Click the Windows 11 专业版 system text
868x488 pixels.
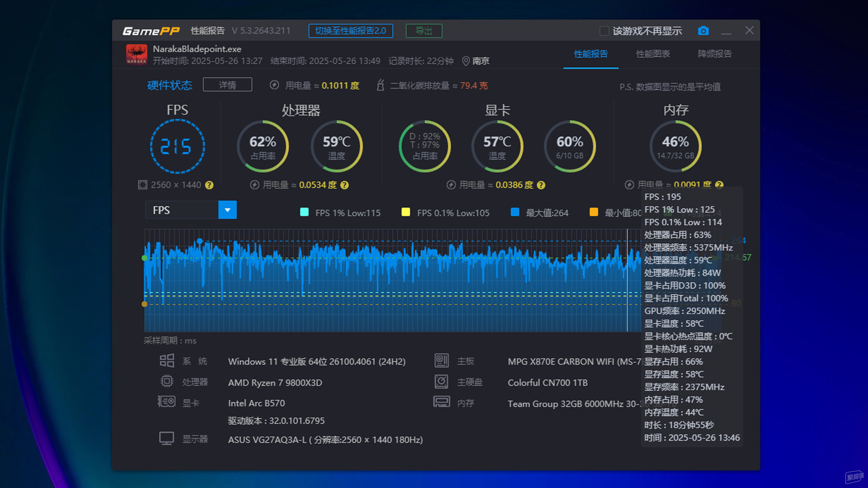point(317,362)
